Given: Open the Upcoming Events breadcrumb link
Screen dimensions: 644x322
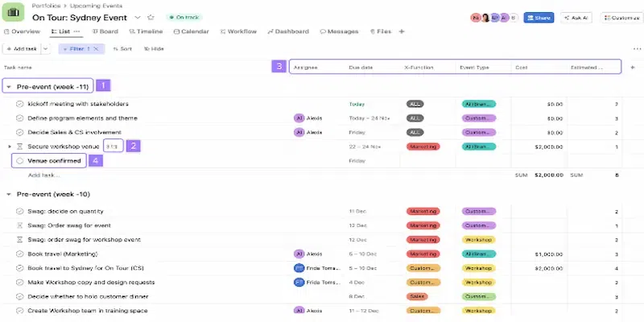Looking at the screenshot, I should pyautogui.click(x=96, y=6).
